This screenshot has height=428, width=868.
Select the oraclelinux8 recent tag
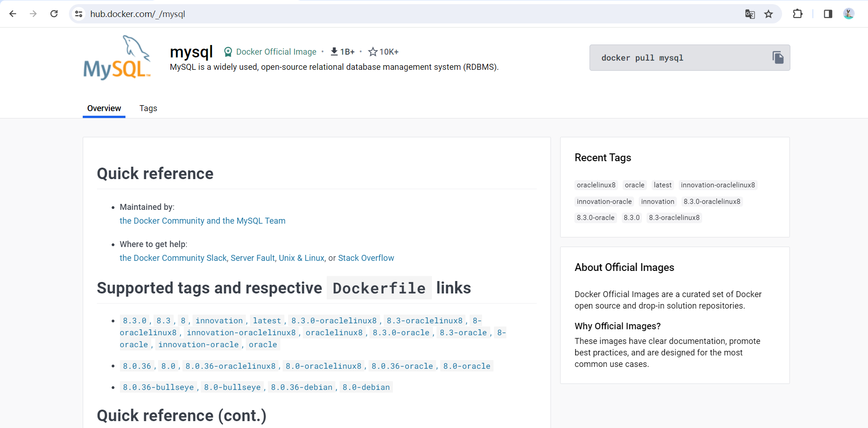596,185
